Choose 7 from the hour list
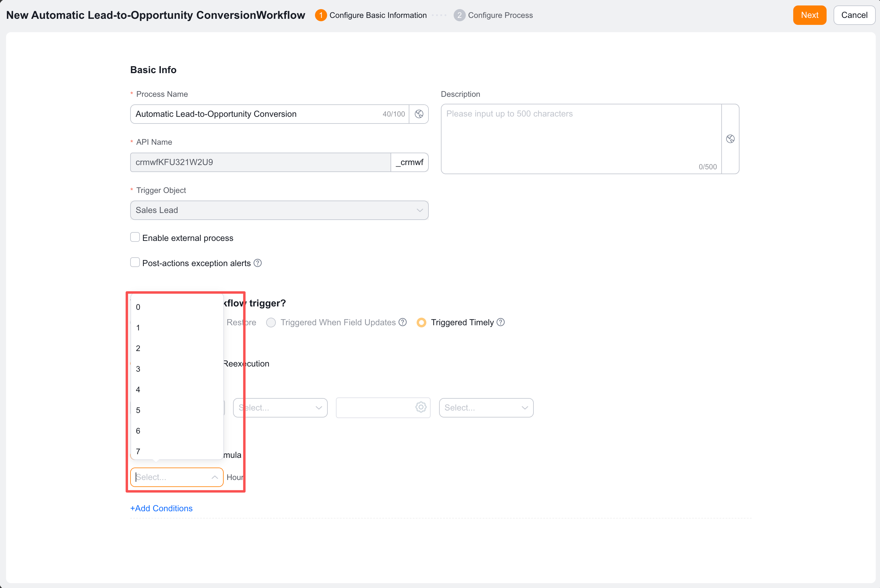This screenshot has width=880, height=588. [x=177, y=451]
